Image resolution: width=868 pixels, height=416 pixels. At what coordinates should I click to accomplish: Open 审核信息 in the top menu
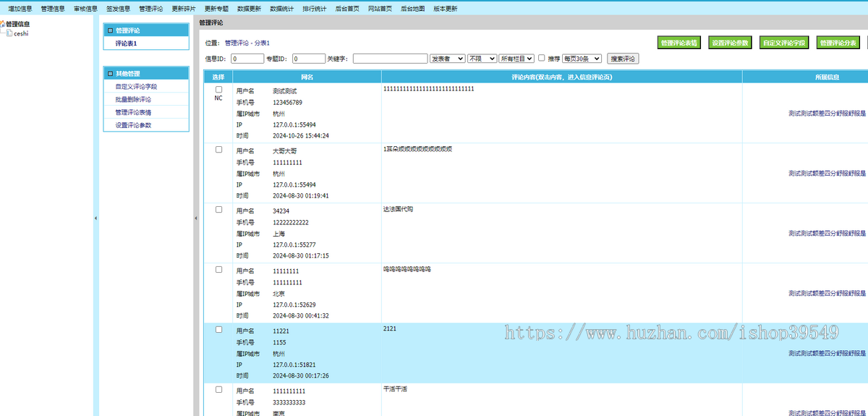[85, 9]
